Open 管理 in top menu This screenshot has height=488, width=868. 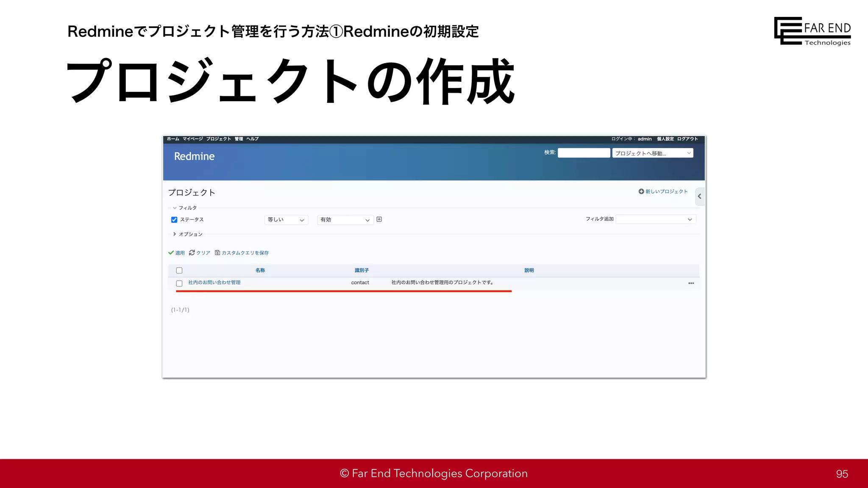(239, 139)
